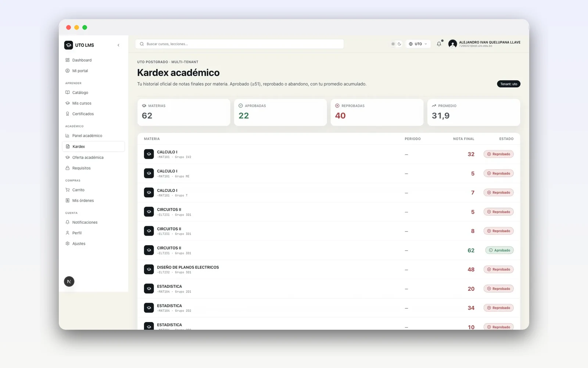The height and width of the screenshot is (368, 588).
Task: Select Kardex in the sidebar
Action: tap(93, 146)
